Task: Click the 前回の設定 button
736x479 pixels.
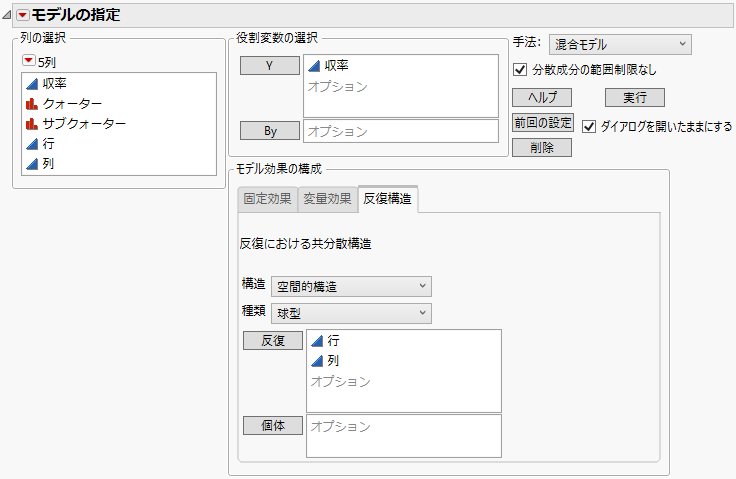Action: pos(542,123)
